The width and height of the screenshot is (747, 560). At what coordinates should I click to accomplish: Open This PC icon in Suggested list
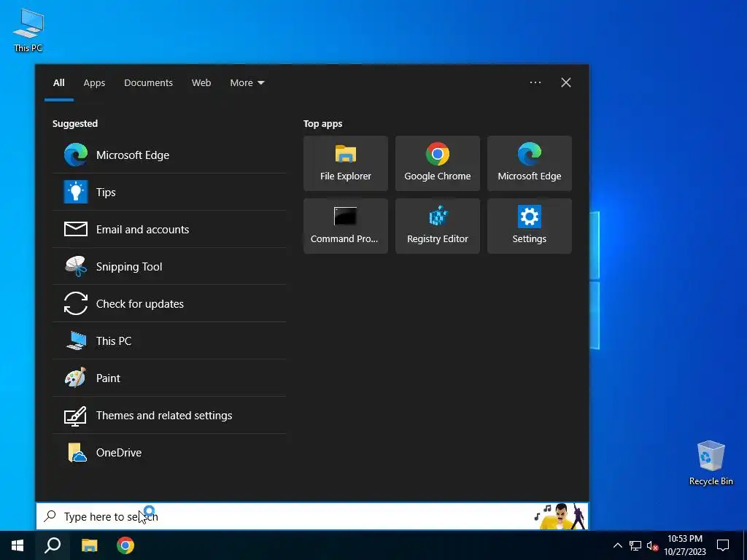coord(76,341)
